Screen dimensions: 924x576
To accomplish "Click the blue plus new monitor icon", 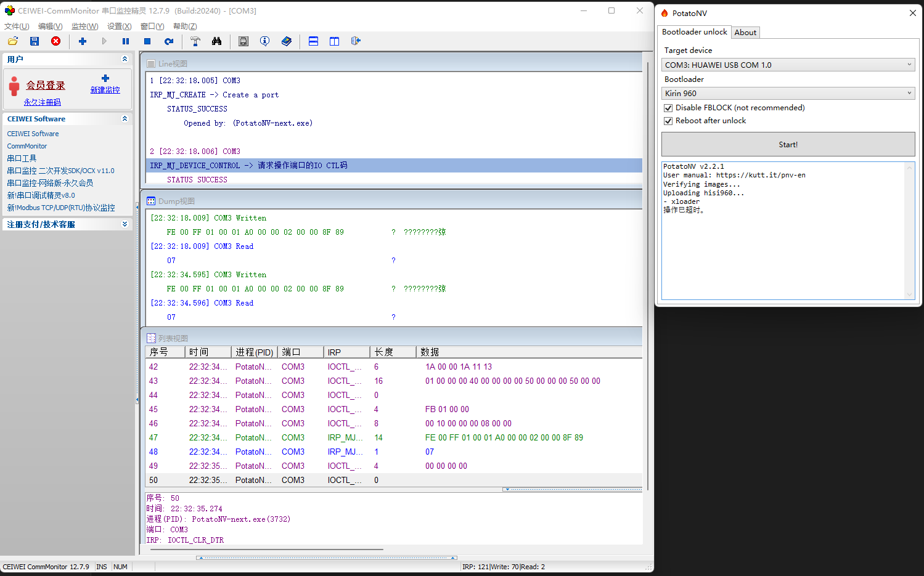I will pyautogui.click(x=83, y=41).
